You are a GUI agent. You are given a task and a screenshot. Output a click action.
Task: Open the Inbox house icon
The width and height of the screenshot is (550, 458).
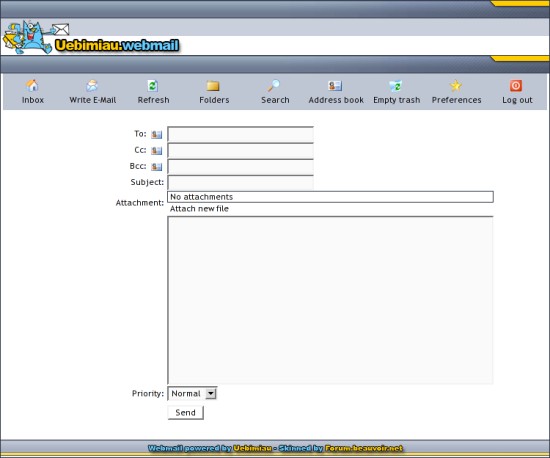click(33, 85)
